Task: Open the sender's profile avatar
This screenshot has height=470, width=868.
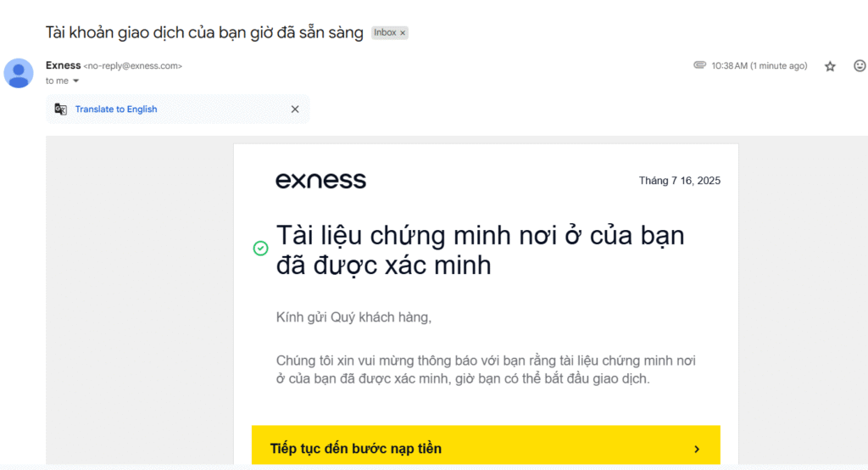Action: click(19, 73)
